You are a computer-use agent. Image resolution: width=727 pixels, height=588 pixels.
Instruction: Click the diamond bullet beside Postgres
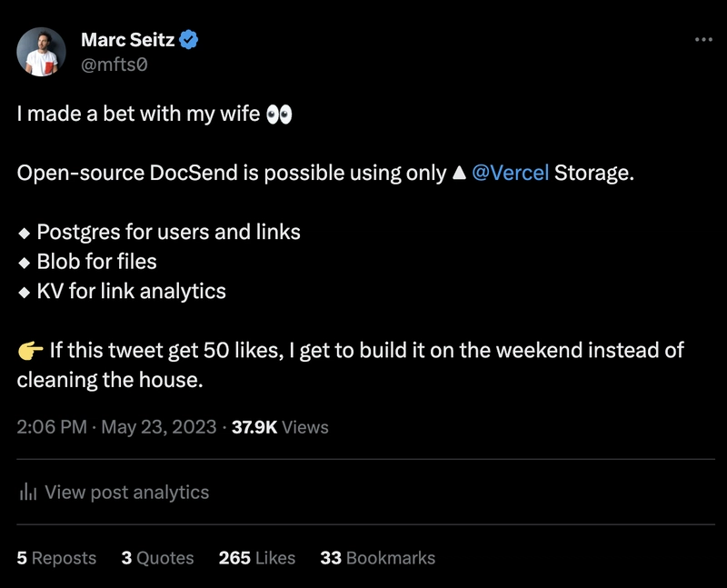tap(25, 233)
